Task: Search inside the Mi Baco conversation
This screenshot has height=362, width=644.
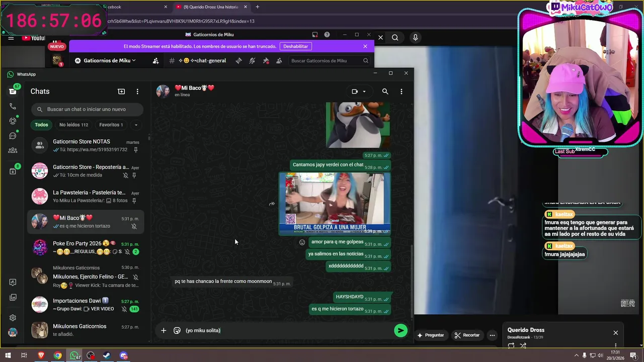Action: 385,92
